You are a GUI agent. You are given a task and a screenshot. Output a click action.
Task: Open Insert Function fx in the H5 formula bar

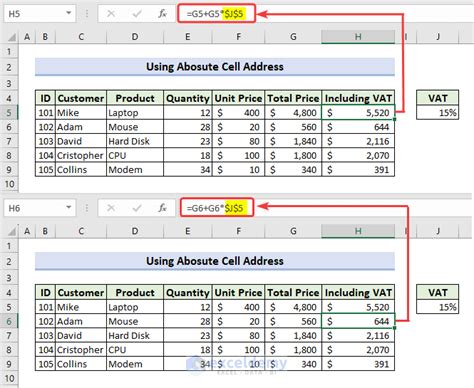click(162, 14)
